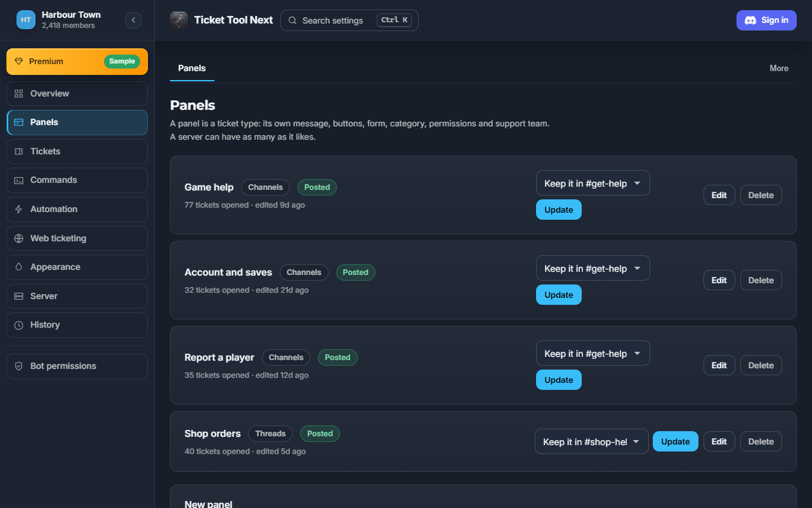Click the Harbour Town HT server avatar
812x508 pixels.
[26, 20]
